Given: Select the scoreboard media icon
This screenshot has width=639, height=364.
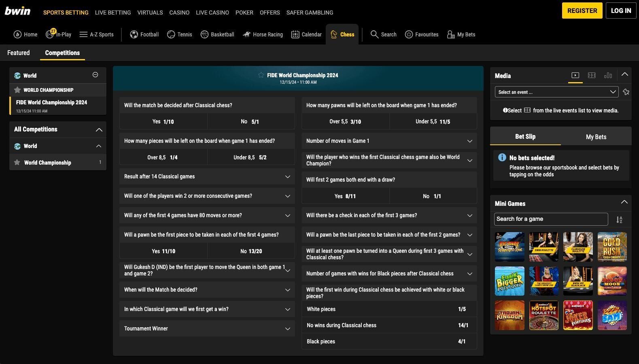Looking at the screenshot, I should [x=592, y=75].
